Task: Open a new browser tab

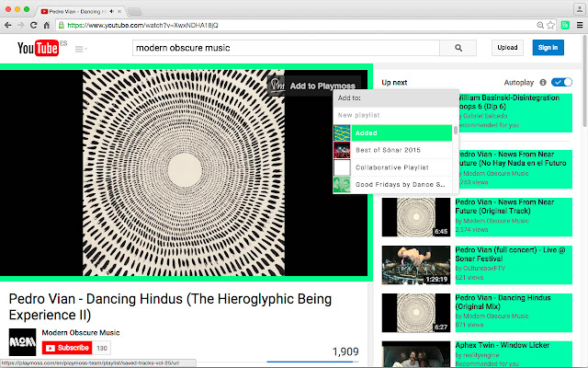Action: point(134,12)
